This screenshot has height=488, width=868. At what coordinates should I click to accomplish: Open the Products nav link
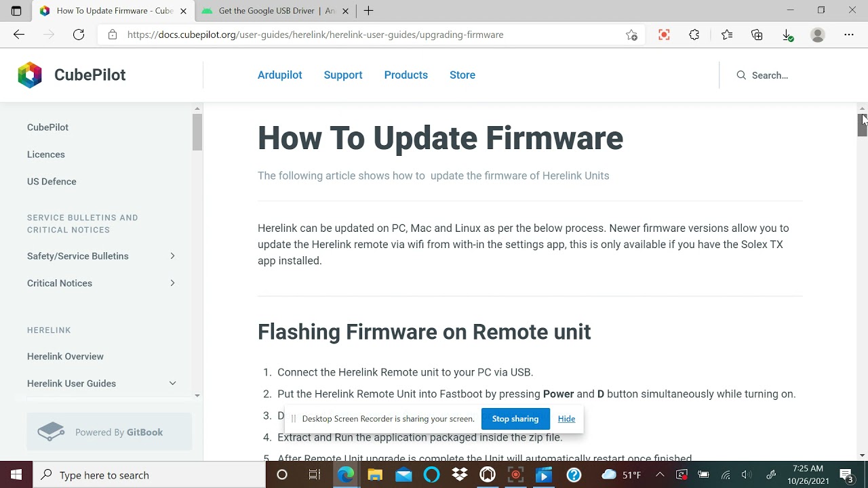click(x=406, y=75)
